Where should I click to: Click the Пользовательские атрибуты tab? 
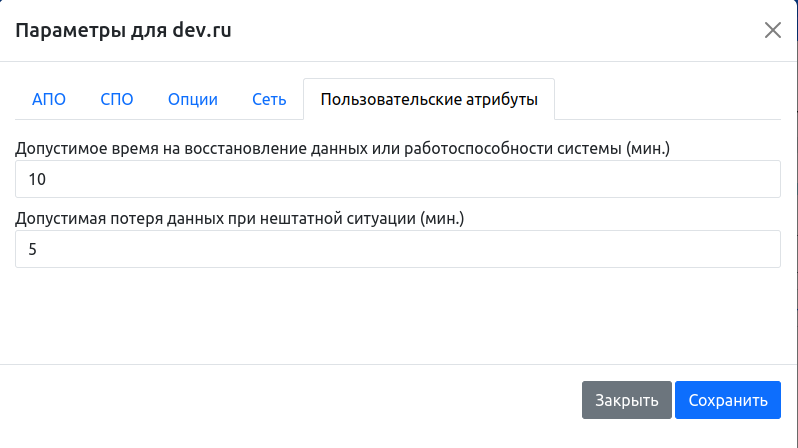pos(429,99)
